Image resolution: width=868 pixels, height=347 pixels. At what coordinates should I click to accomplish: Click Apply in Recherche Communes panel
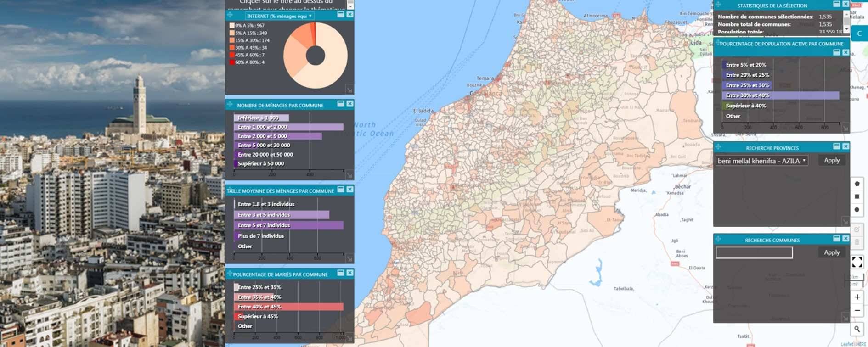[831, 252]
